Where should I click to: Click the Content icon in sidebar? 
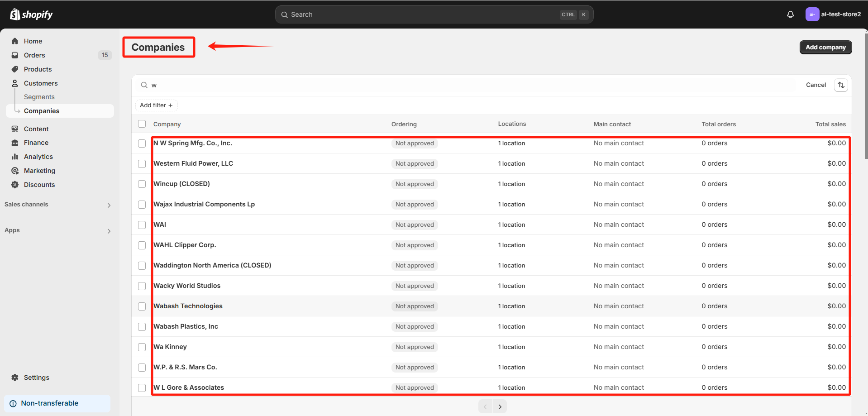click(15, 129)
